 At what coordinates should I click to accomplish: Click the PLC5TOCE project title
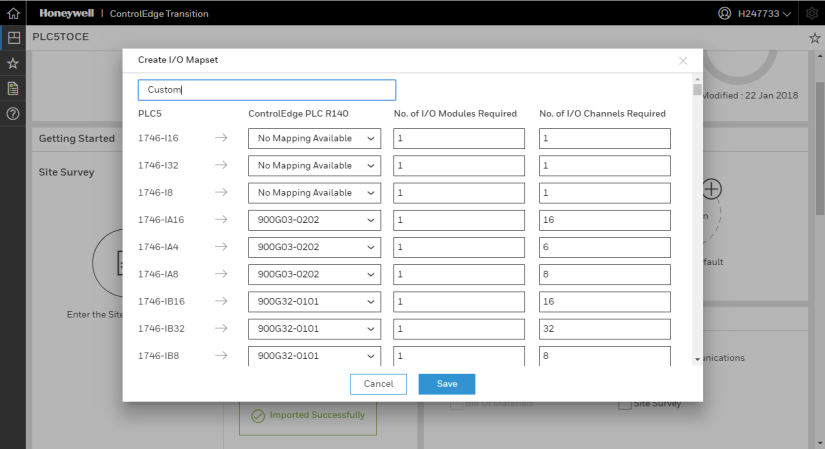point(61,37)
